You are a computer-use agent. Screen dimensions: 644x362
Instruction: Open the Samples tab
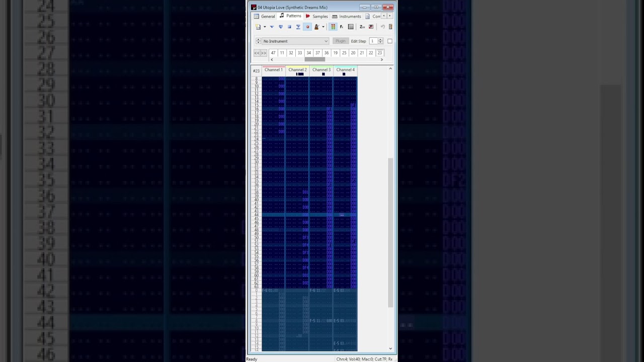317,16
